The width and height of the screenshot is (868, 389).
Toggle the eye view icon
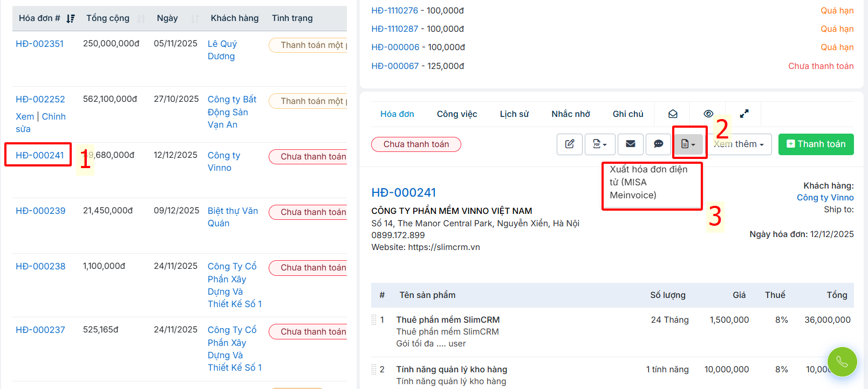pos(708,114)
